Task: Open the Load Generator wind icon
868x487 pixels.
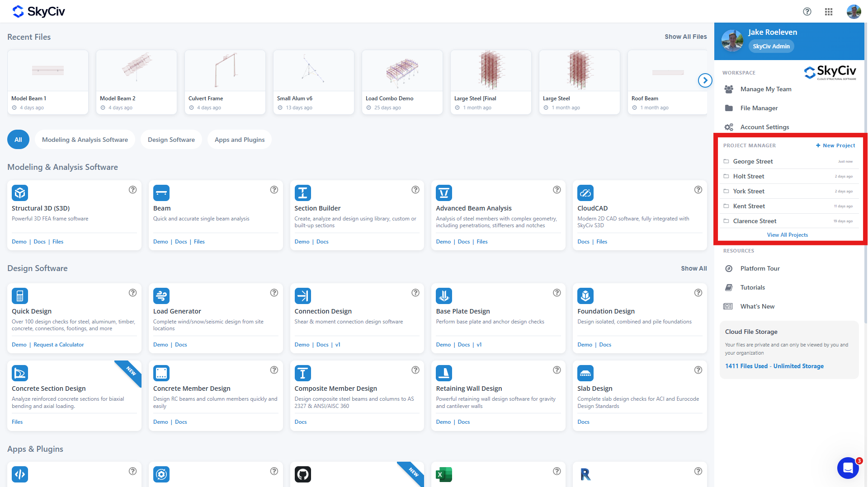Action: pos(161,296)
